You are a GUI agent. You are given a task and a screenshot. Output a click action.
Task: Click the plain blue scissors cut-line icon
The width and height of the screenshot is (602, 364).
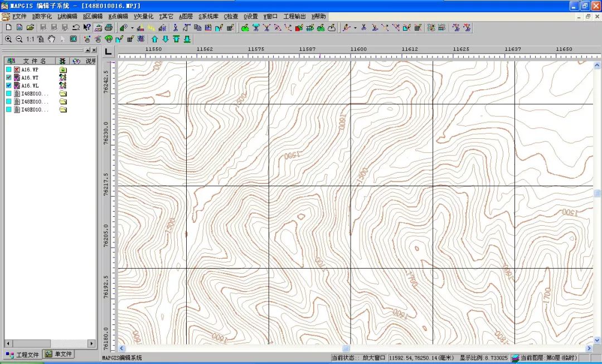tap(363, 28)
